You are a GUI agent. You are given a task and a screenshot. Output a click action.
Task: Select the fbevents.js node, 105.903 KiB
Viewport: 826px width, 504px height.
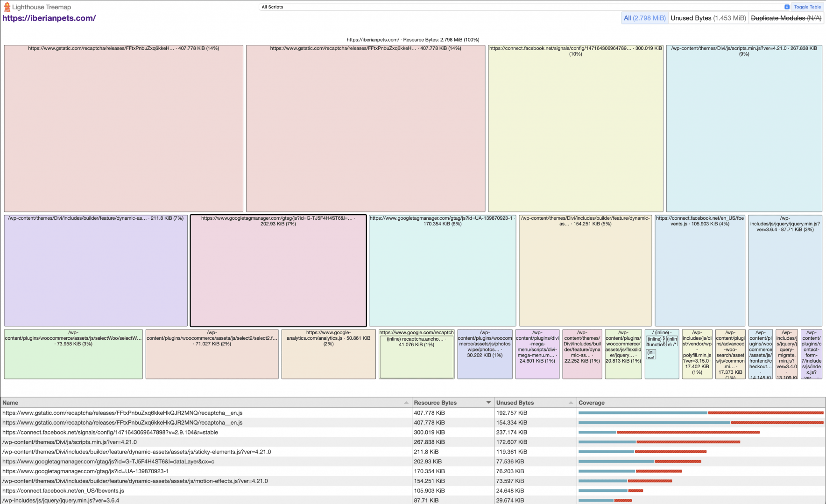click(700, 271)
